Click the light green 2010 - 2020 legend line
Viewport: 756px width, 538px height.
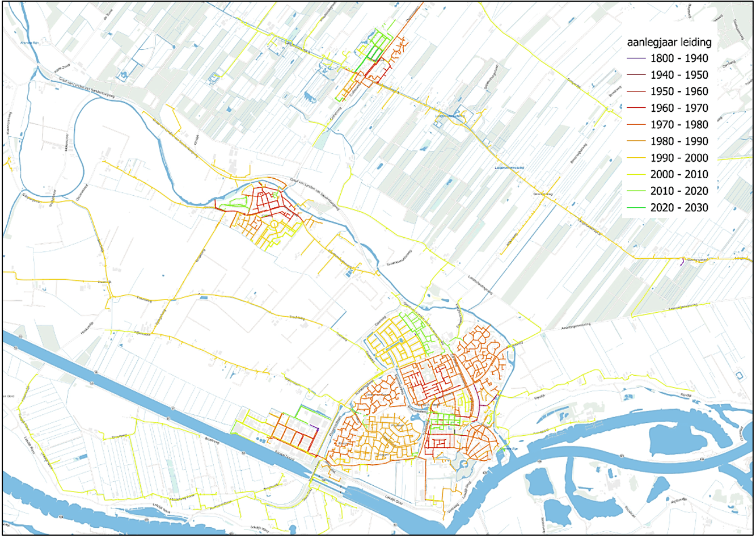coord(636,191)
